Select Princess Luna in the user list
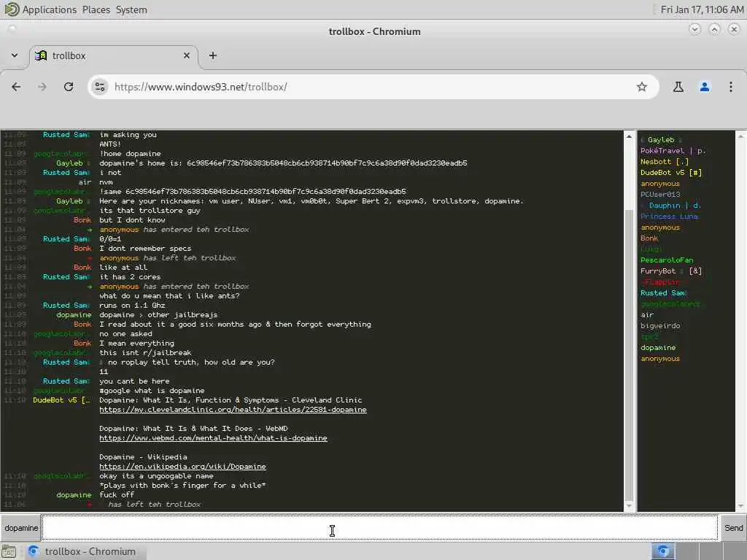This screenshot has width=747, height=560. (x=669, y=216)
